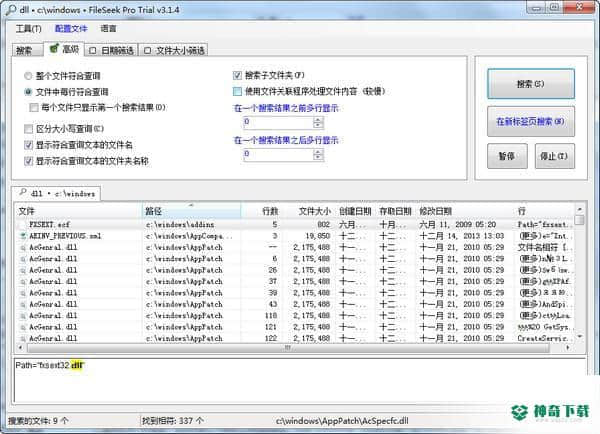Click FileSeek magnifier icon in title bar
The image size is (600, 434).
point(11,10)
